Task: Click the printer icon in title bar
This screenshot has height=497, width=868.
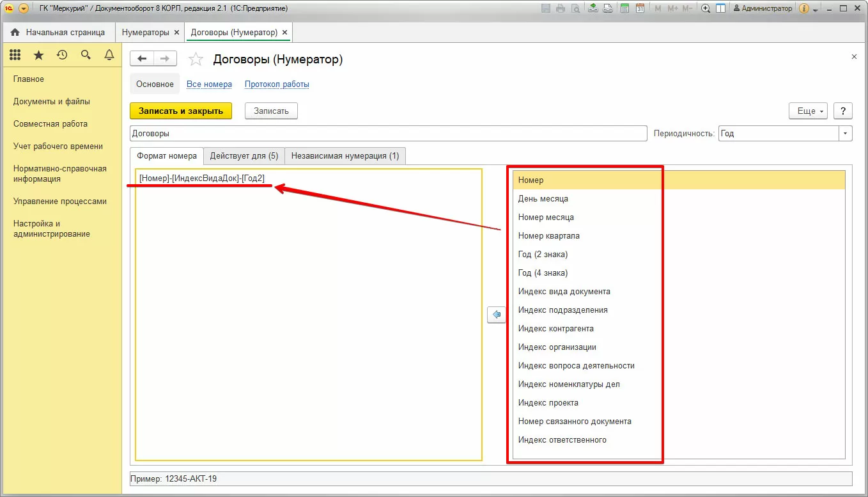Action: coord(561,8)
